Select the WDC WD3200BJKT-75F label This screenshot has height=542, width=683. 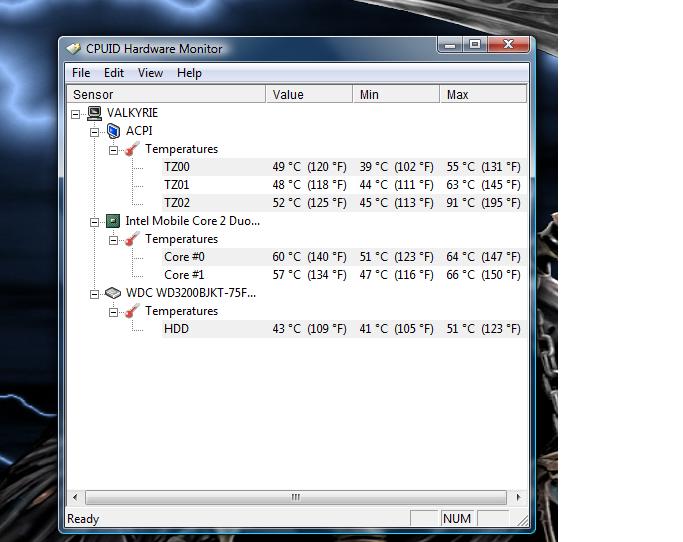(191, 293)
